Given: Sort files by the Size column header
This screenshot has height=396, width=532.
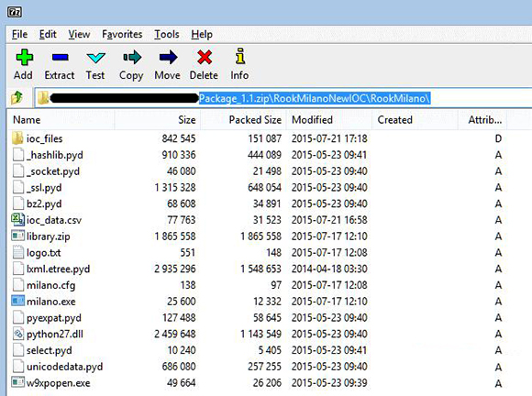Looking at the screenshot, I should (158, 120).
